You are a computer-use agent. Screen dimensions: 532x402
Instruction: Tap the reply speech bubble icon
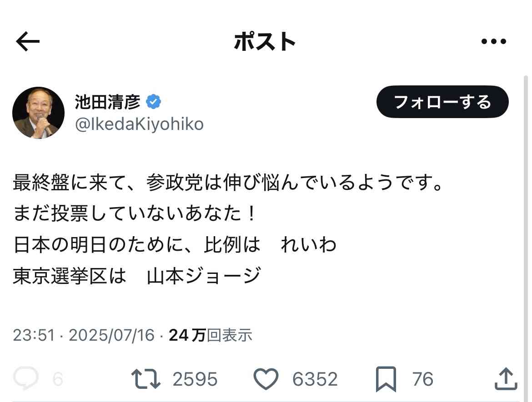tap(26, 378)
